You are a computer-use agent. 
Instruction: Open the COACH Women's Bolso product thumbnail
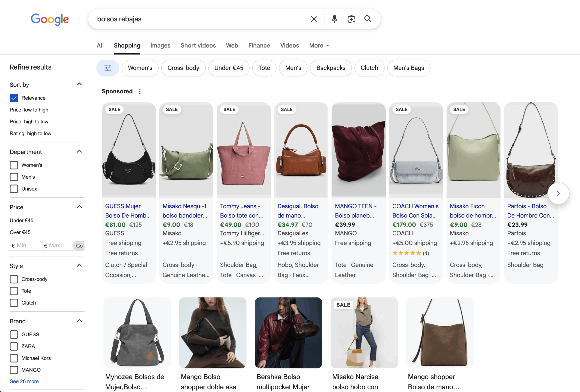[x=416, y=150]
